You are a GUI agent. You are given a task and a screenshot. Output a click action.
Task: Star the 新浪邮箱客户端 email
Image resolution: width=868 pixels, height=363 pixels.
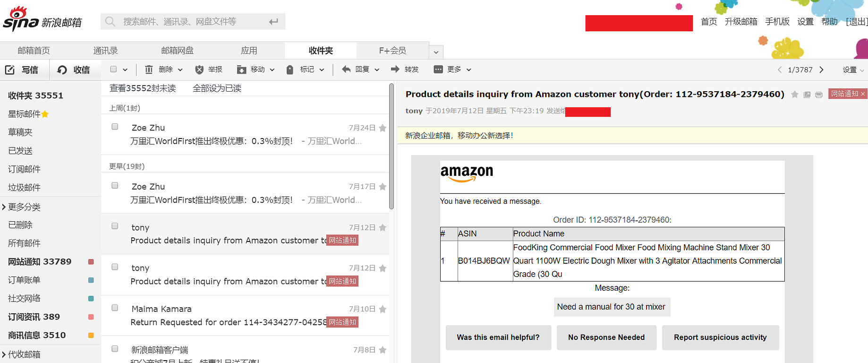[383, 350]
